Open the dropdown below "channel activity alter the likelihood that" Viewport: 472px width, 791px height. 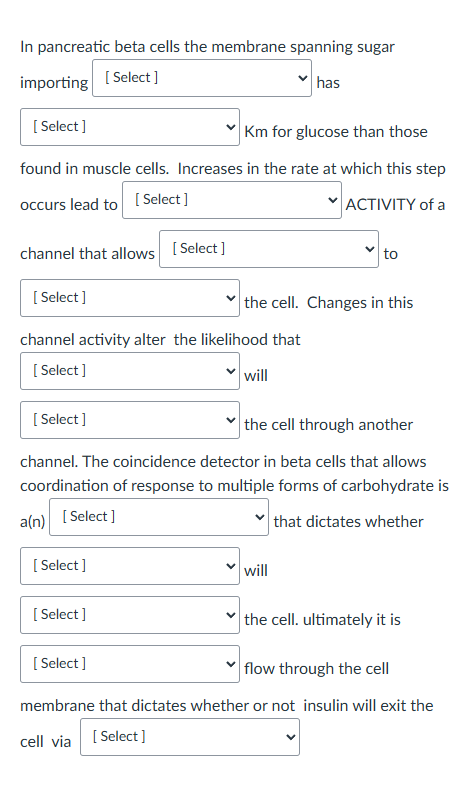tap(130, 371)
